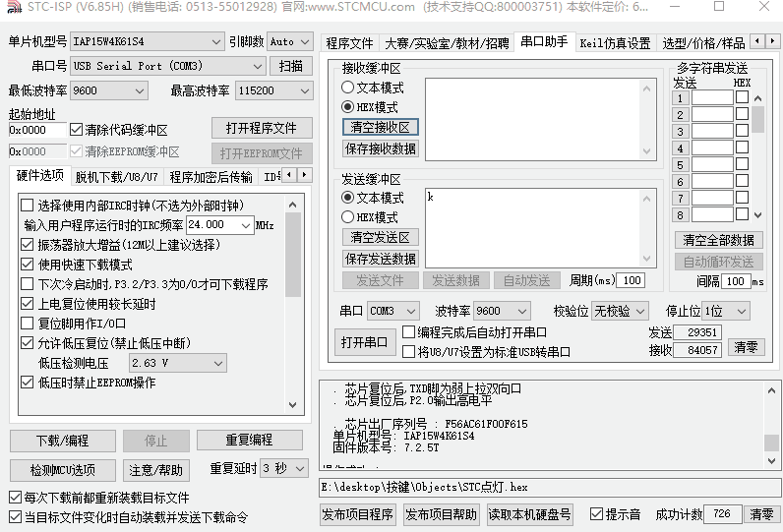
Task: Toggle 提示音 checkbox
Action: pyautogui.click(x=596, y=514)
